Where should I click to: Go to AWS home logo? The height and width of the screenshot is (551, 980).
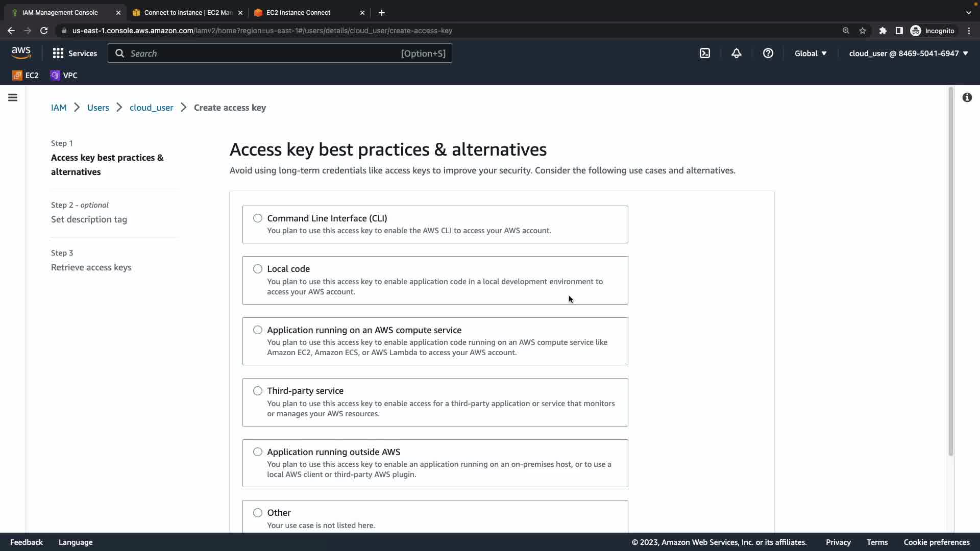pyautogui.click(x=21, y=53)
